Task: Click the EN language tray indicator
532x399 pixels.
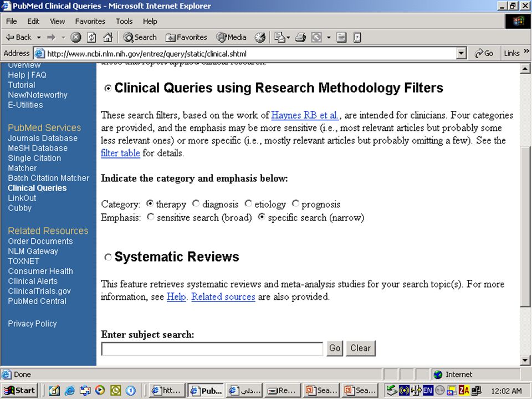Action: (x=428, y=391)
